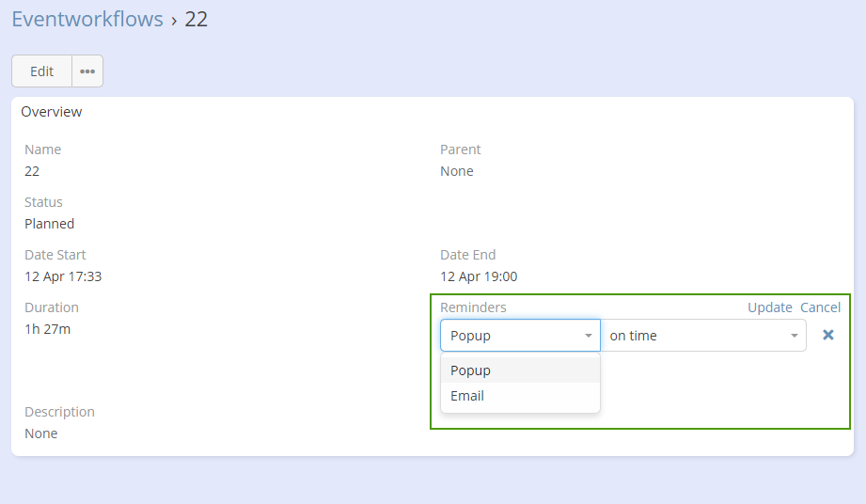
Task: Choose Email from the reminder type list
Action: [467, 396]
